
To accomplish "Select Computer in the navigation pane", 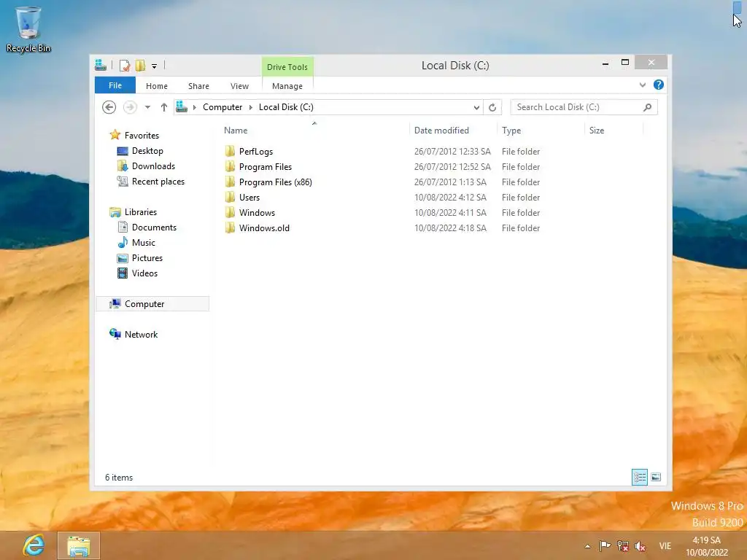I will coord(152,304).
